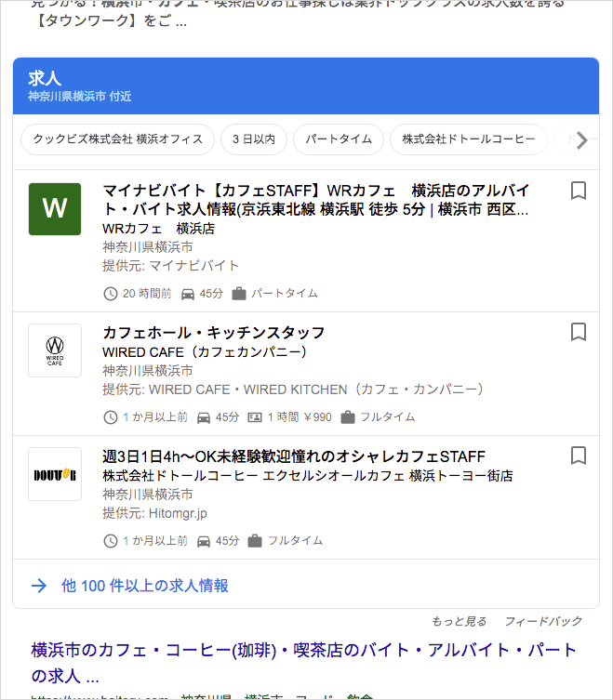Open the green W logo thumbnail
Image resolution: width=613 pixels, height=700 pixels.
click(x=55, y=209)
